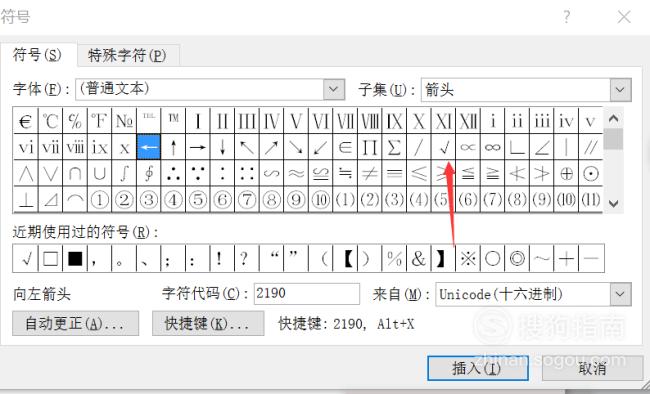Open the 字体 font dropdown
The height and width of the screenshot is (394, 650).
pos(334,89)
